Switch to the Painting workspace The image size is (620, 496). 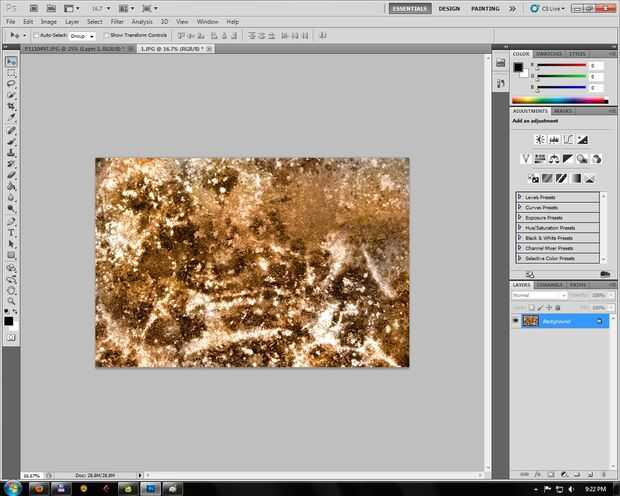[x=485, y=8]
